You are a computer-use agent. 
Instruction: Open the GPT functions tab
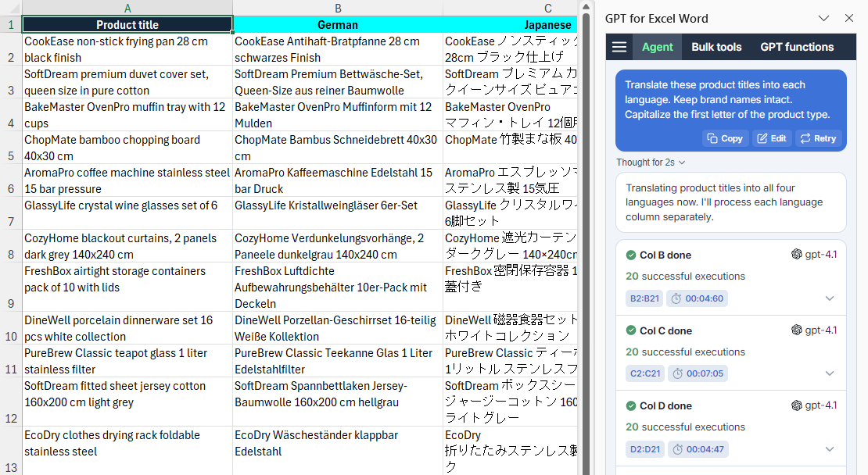[797, 47]
